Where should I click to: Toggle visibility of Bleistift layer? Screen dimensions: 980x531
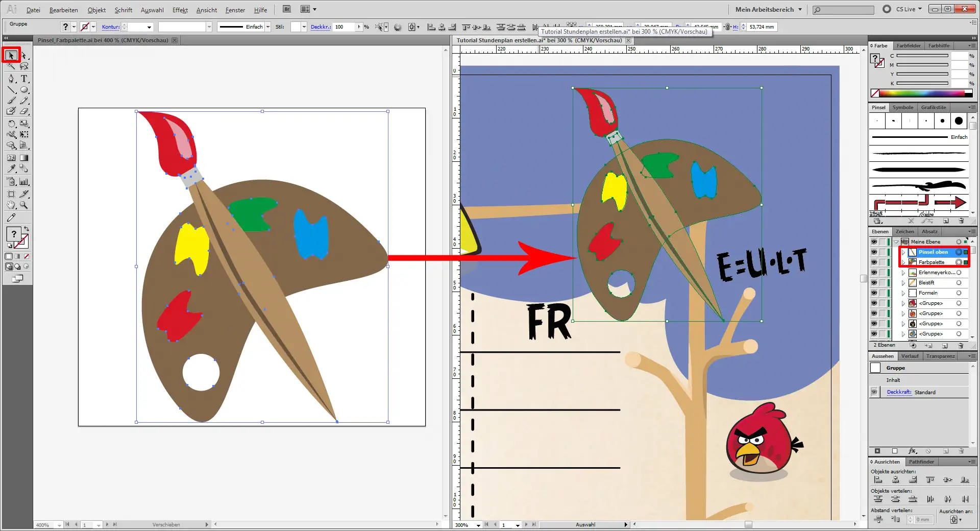(874, 283)
